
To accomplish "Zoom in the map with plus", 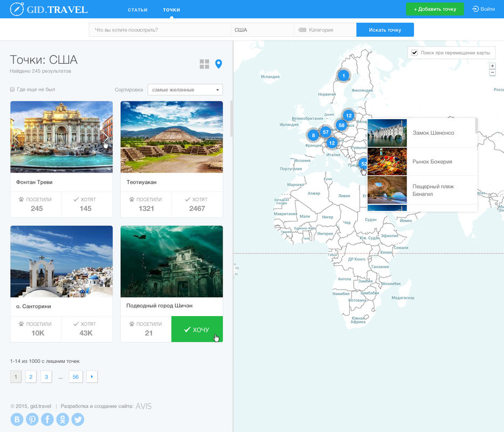I will point(492,66).
